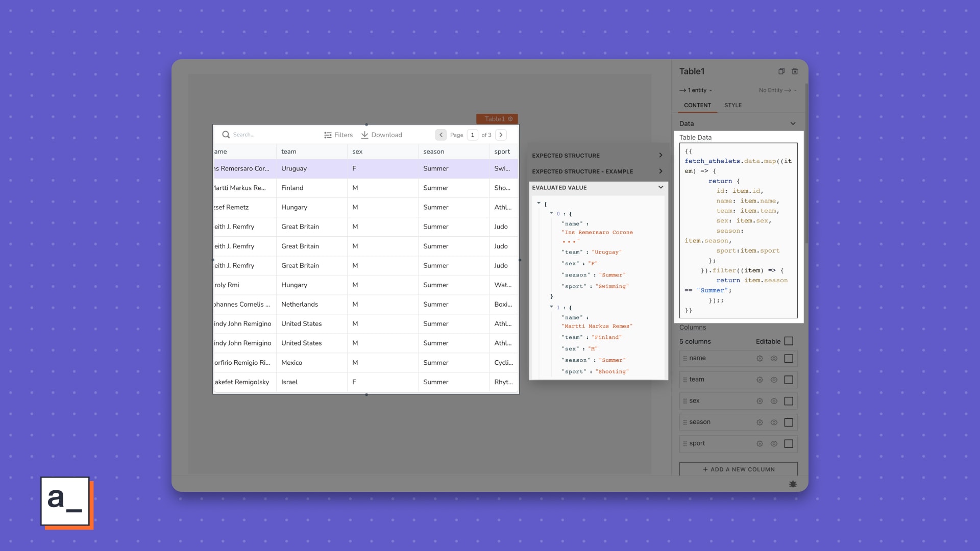Duplicate Table1 using the copy icon

point(781,71)
